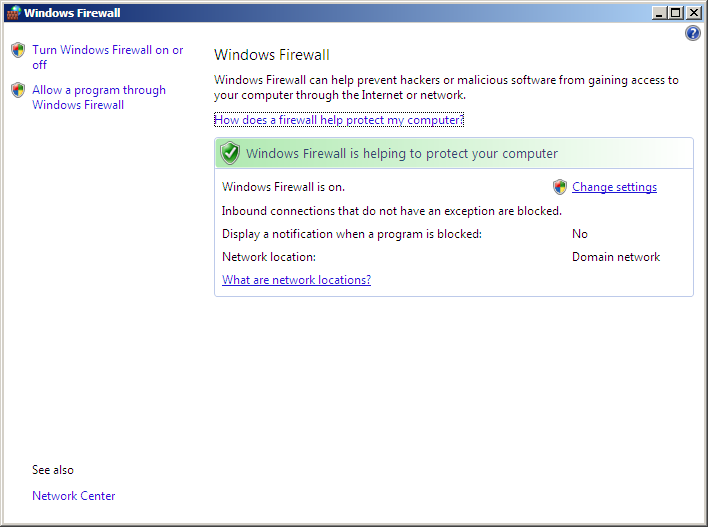Click 'Inbound connections' blocked status text
Screen dimensions: 708x527
[391, 211]
